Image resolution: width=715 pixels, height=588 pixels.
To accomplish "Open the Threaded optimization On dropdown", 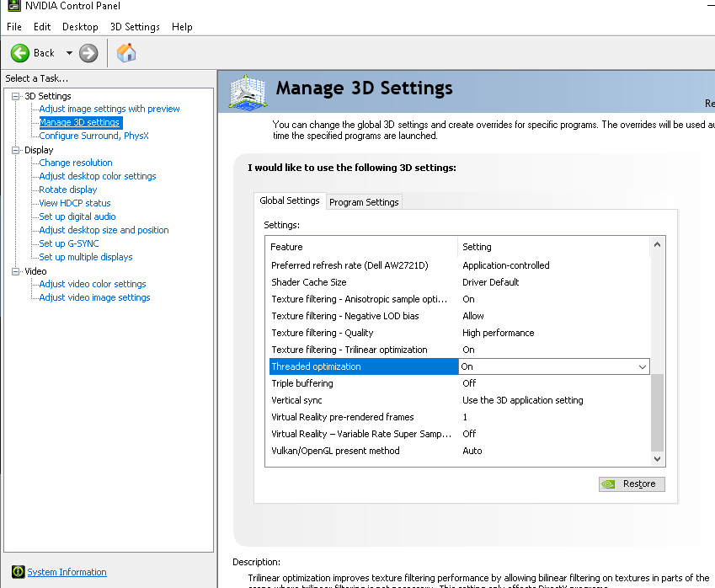I will [643, 366].
